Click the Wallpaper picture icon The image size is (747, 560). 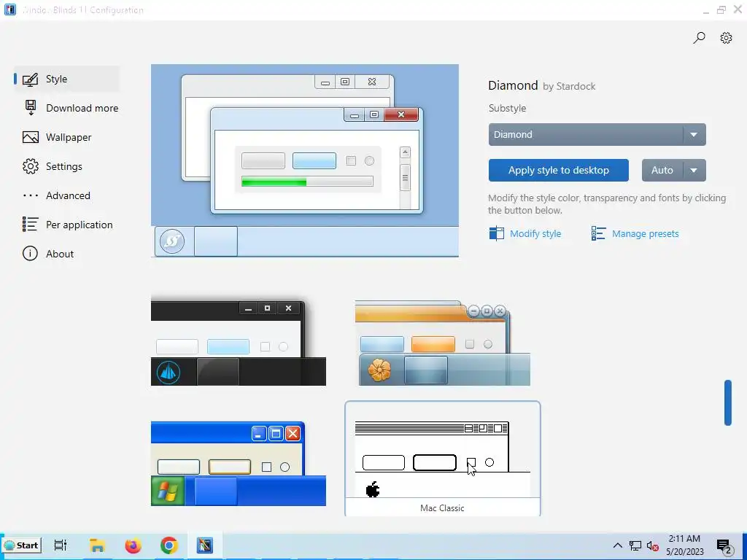tap(31, 137)
